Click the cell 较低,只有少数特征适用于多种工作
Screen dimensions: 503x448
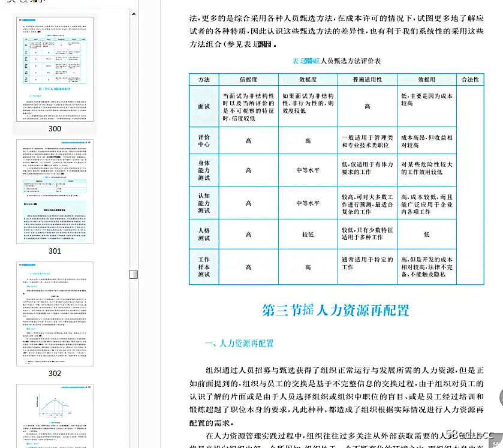tap(368, 234)
